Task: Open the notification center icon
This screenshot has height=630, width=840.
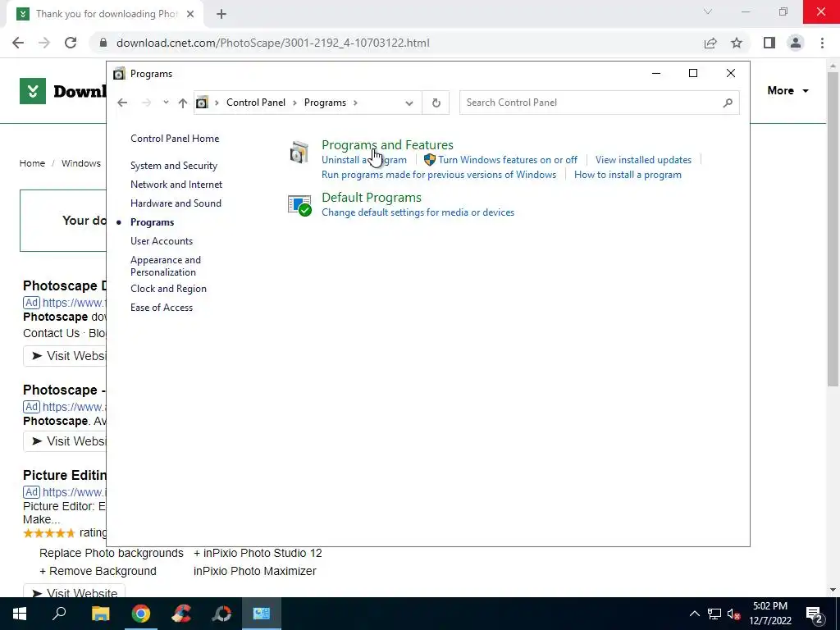Action: [x=813, y=614]
